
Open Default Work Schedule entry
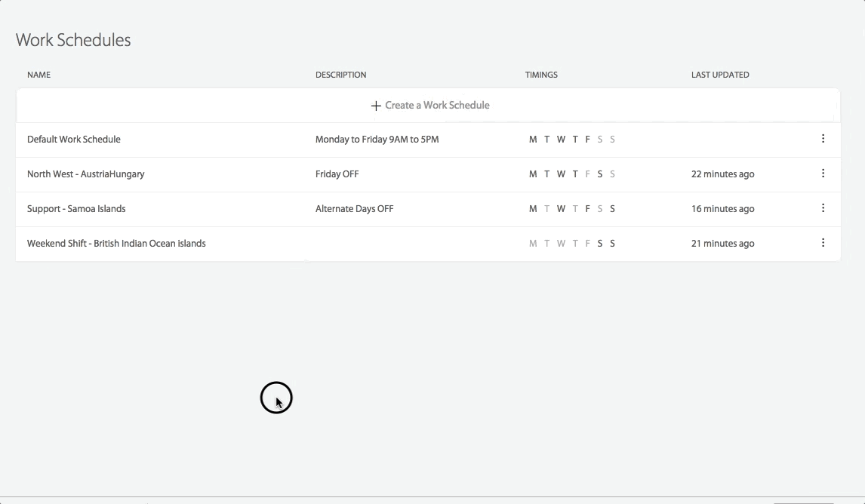click(x=74, y=140)
